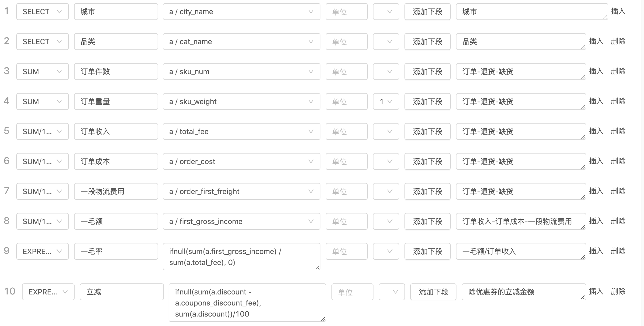Image resolution: width=644 pixels, height=326 pixels.
Task: Expand the a / first_gross_income dropdown
Action: [241, 221]
